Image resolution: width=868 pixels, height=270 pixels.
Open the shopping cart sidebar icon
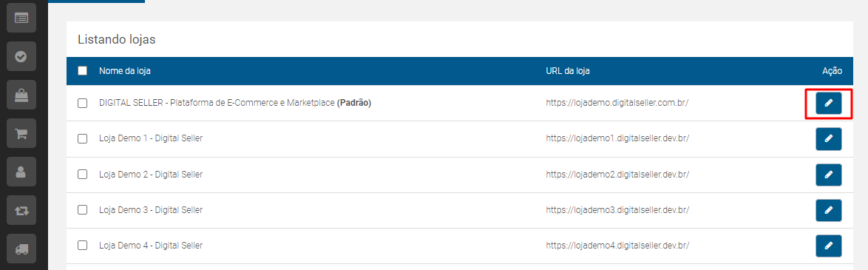coord(21,133)
